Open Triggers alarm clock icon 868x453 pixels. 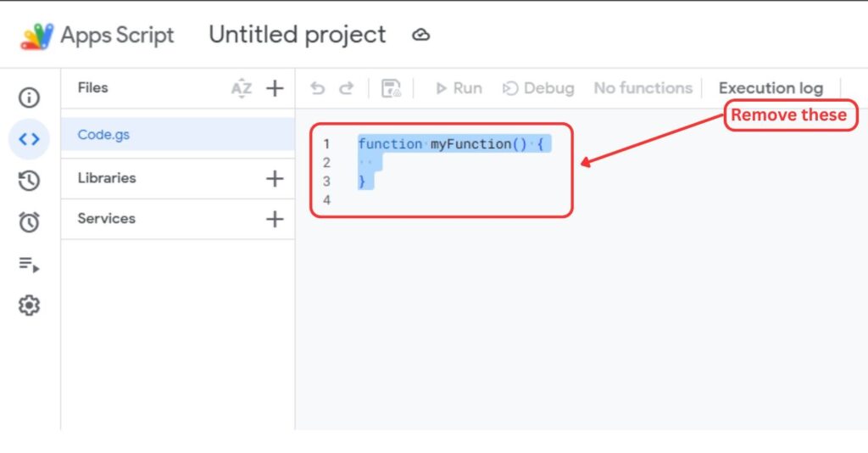tap(30, 221)
